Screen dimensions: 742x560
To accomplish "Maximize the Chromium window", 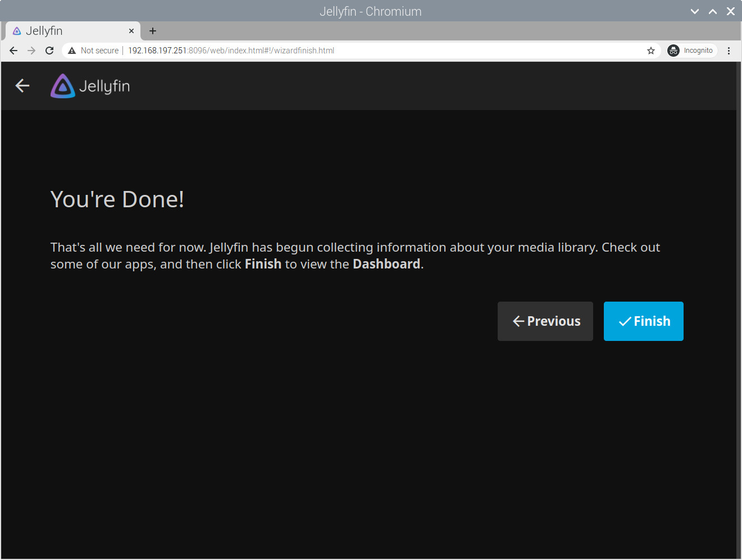I will pyautogui.click(x=713, y=11).
